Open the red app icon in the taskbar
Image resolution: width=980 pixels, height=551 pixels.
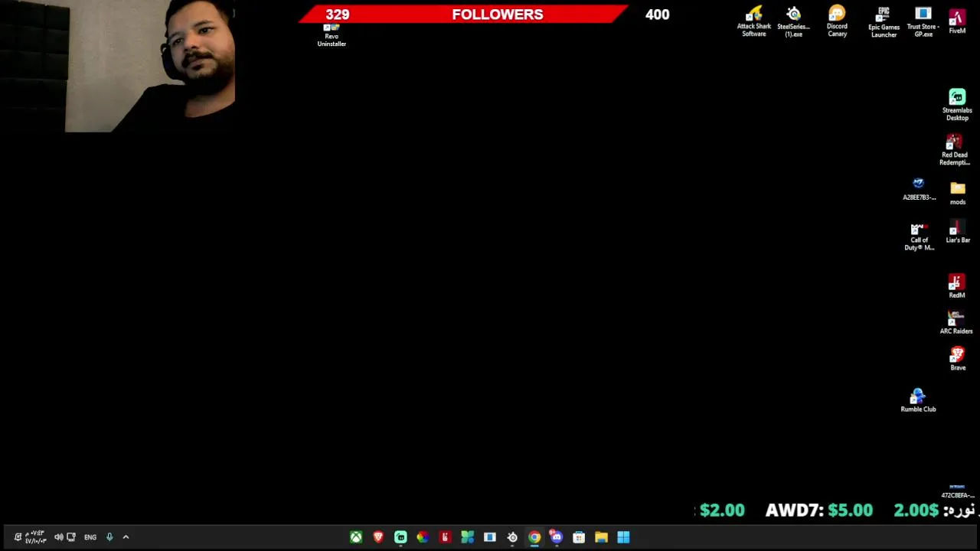445,537
